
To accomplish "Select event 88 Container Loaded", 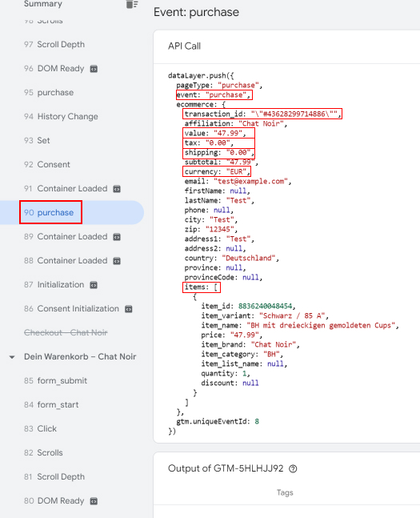I will pos(66,261).
